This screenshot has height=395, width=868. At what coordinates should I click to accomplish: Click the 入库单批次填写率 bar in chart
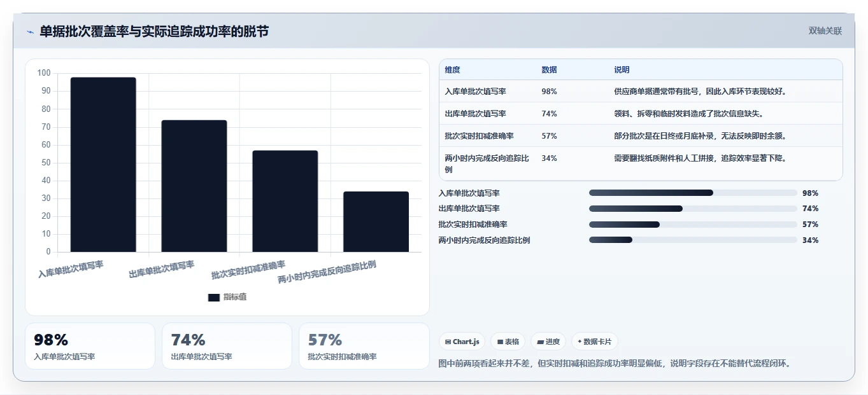103,165
